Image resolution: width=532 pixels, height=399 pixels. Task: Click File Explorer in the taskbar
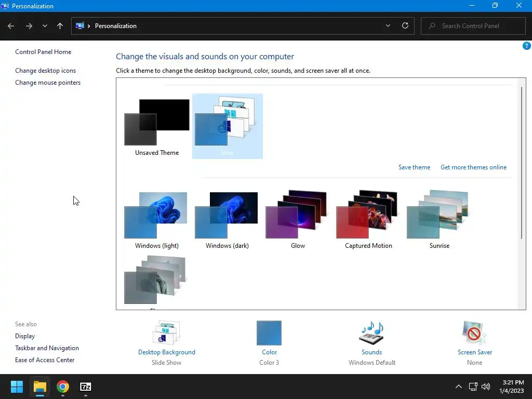39,387
